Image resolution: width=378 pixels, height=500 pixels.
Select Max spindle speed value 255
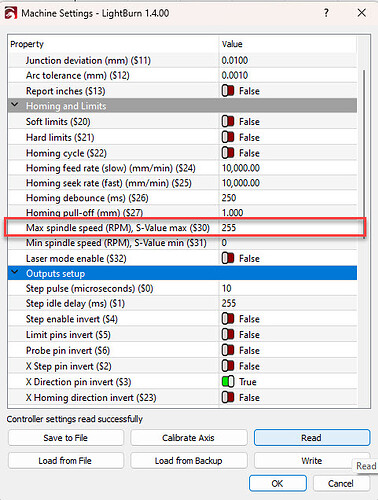pos(229,228)
